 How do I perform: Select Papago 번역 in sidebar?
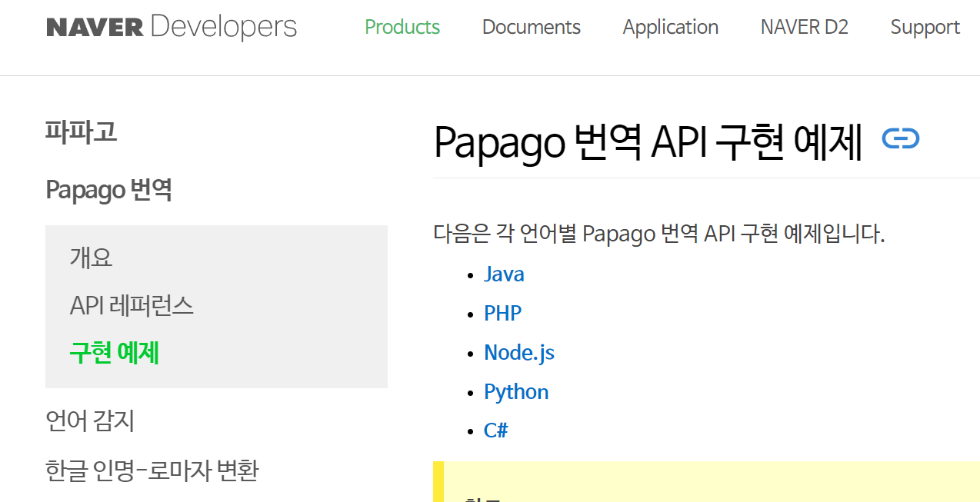108,189
